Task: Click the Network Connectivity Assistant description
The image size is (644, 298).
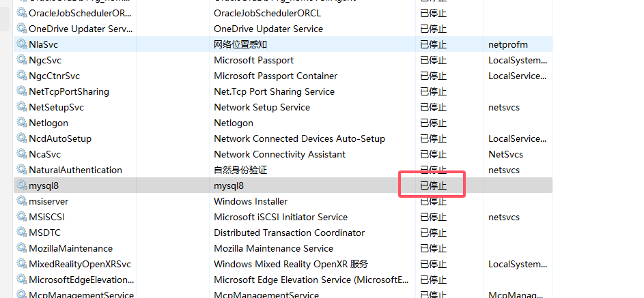Action: [x=280, y=154]
